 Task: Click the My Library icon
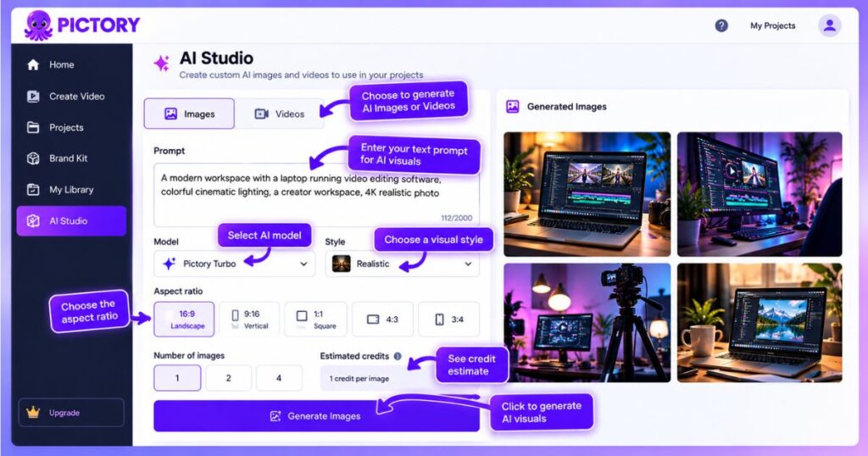pyautogui.click(x=33, y=190)
